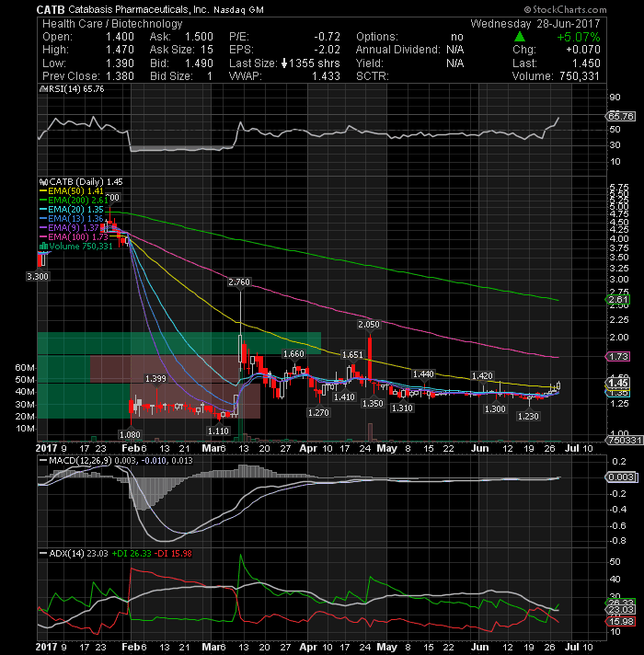The height and width of the screenshot is (655, 644).
Task: Click the Low value 1.390
Action: tap(120, 63)
